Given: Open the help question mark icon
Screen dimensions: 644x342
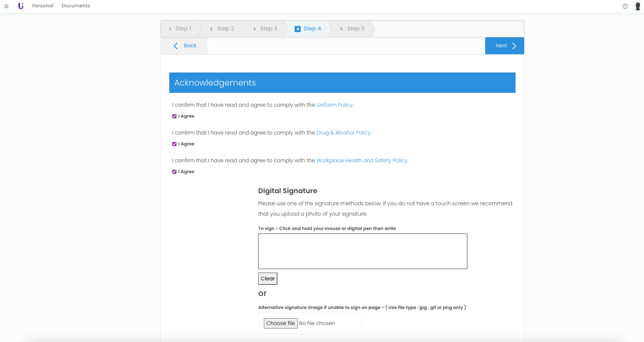Looking at the screenshot, I should 625,6.
